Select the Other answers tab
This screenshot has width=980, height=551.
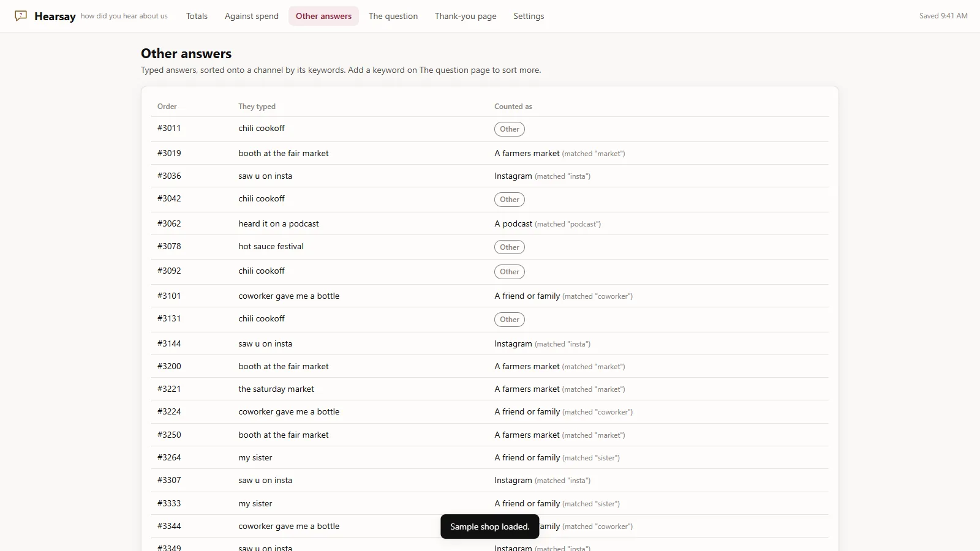(323, 16)
